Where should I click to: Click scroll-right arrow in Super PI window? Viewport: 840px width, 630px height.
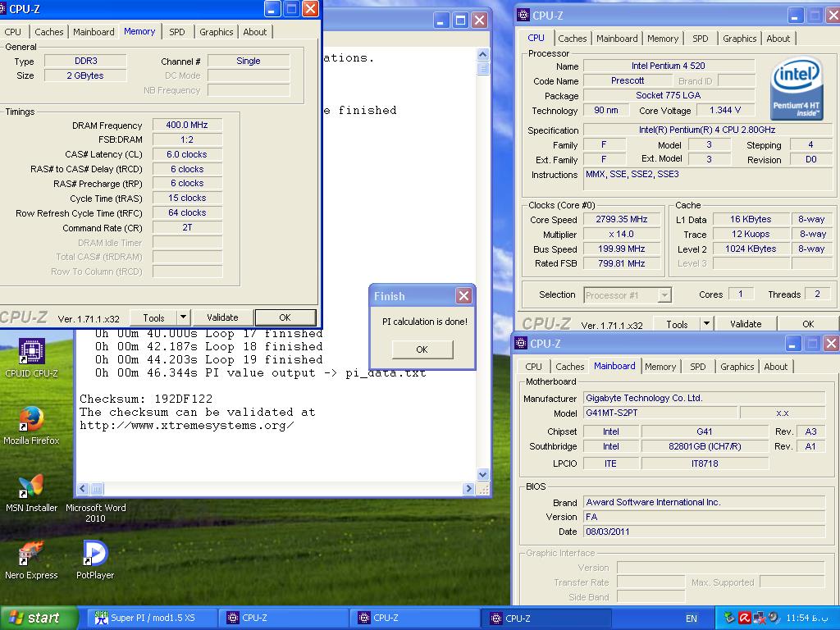click(x=468, y=489)
